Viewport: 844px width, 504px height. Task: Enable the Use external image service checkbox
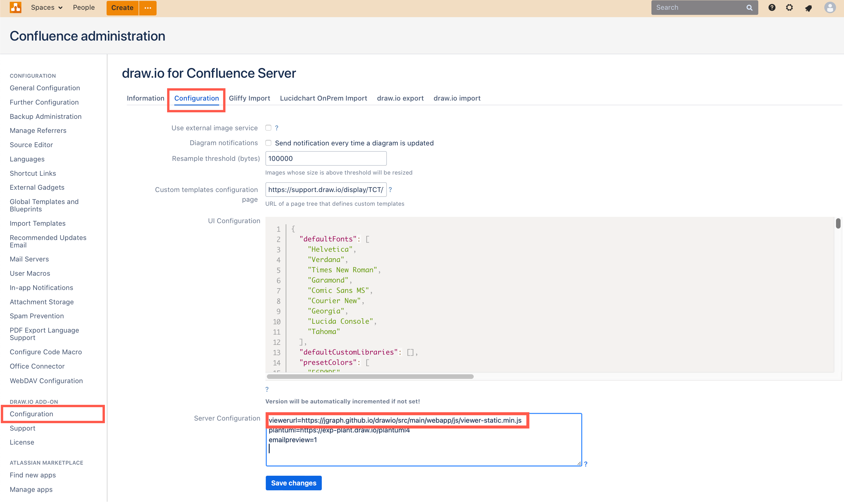tap(268, 128)
